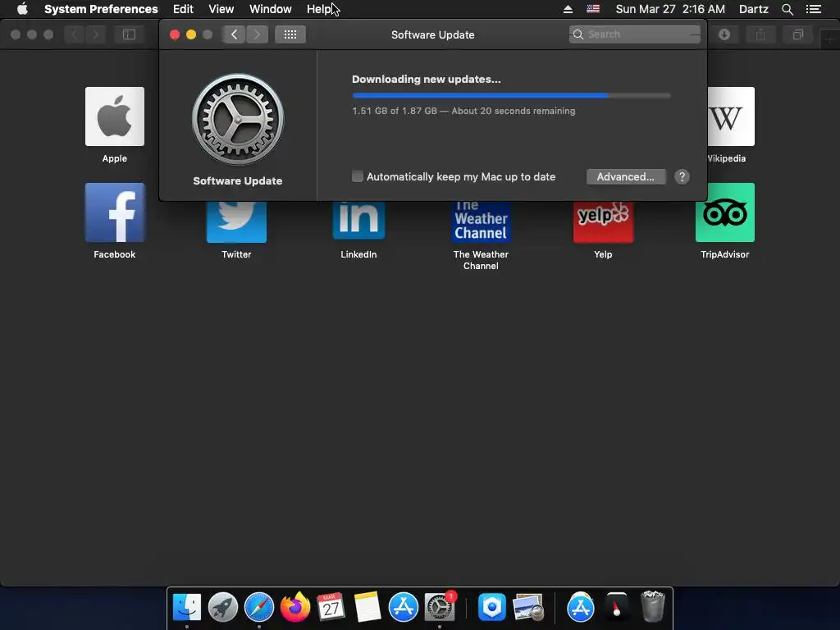Open the US flag input source menu

click(x=593, y=9)
